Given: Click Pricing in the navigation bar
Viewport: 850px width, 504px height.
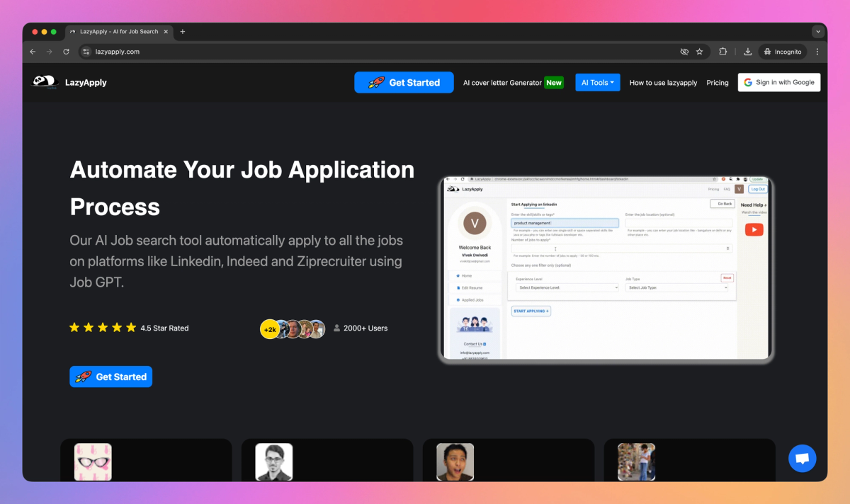Looking at the screenshot, I should click(718, 83).
